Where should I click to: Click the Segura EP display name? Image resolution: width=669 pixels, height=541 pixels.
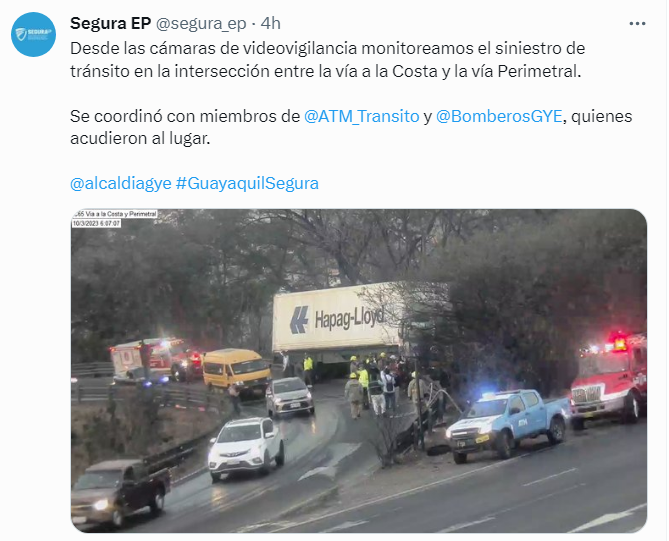pos(111,23)
